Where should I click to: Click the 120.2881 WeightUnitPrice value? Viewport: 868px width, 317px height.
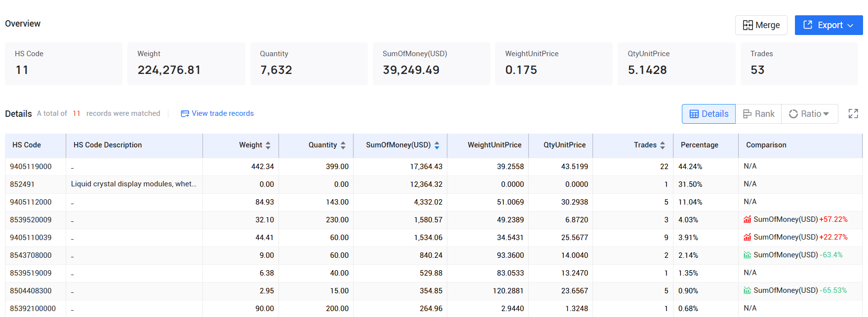[x=508, y=291]
